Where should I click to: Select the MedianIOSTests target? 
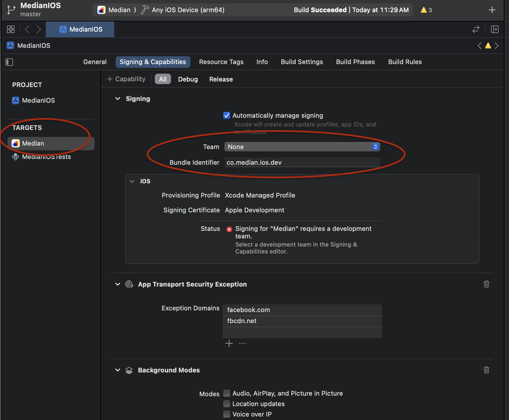pyautogui.click(x=41, y=157)
